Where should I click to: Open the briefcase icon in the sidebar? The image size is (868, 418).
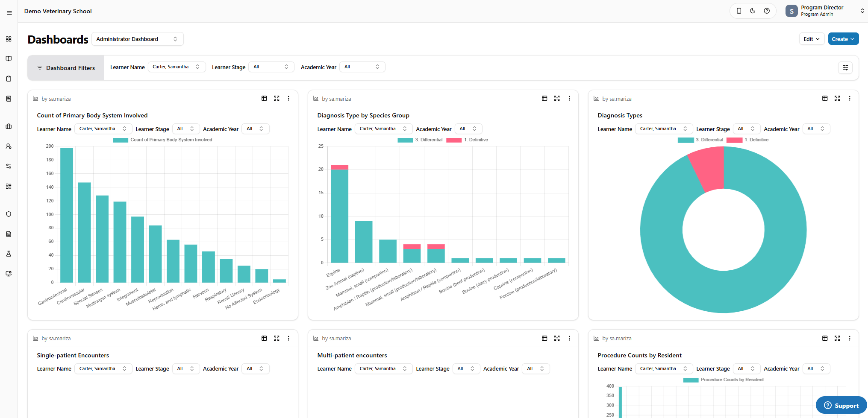click(x=9, y=126)
